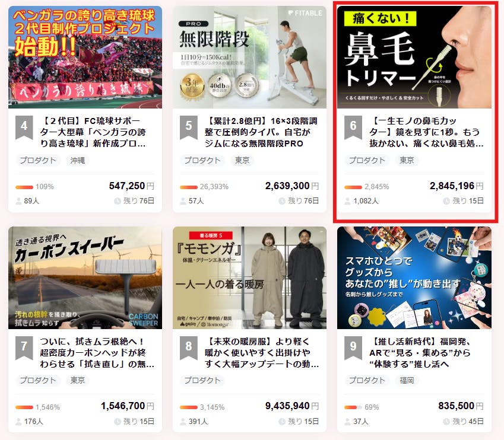Viewport: 504px width, 440px height.
Task: Open the カーボンスイーパー project image
Action: pos(85,278)
